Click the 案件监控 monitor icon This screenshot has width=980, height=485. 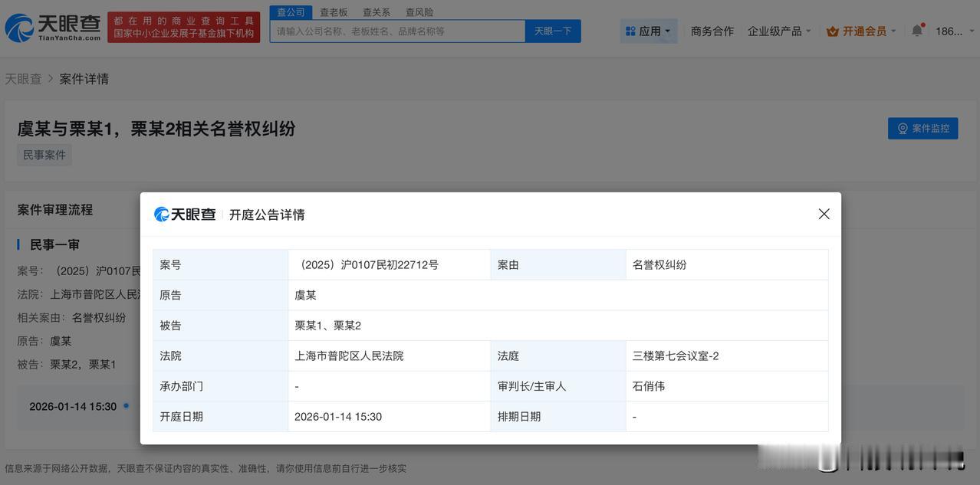click(x=903, y=129)
